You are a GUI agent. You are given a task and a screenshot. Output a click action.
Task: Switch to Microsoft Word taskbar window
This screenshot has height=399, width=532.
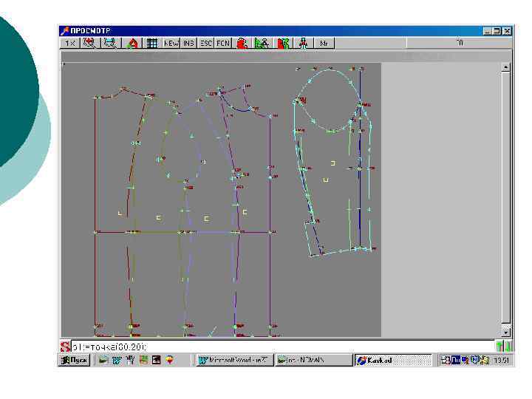[235, 360]
